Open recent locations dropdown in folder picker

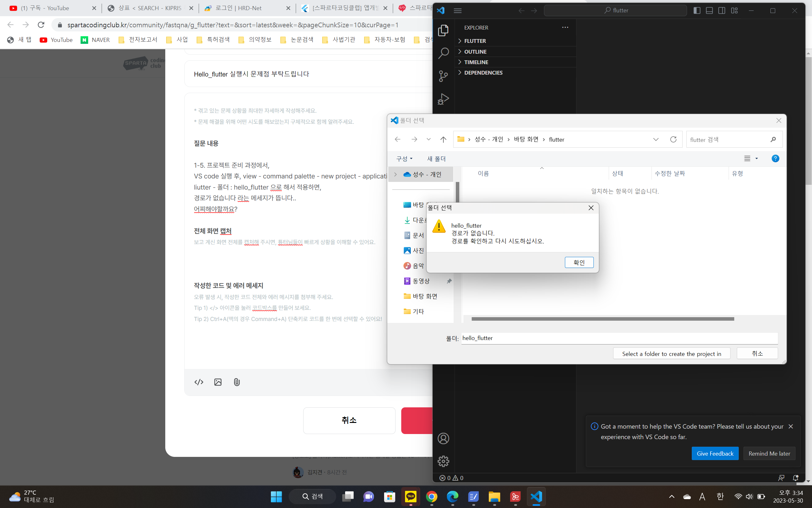pos(429,139)
